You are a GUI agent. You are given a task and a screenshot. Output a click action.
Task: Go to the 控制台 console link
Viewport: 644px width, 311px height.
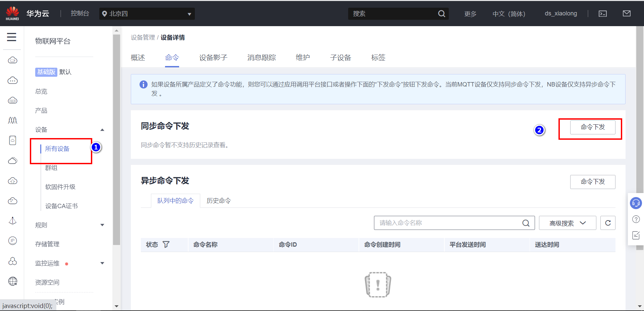[x=80, y=13]
